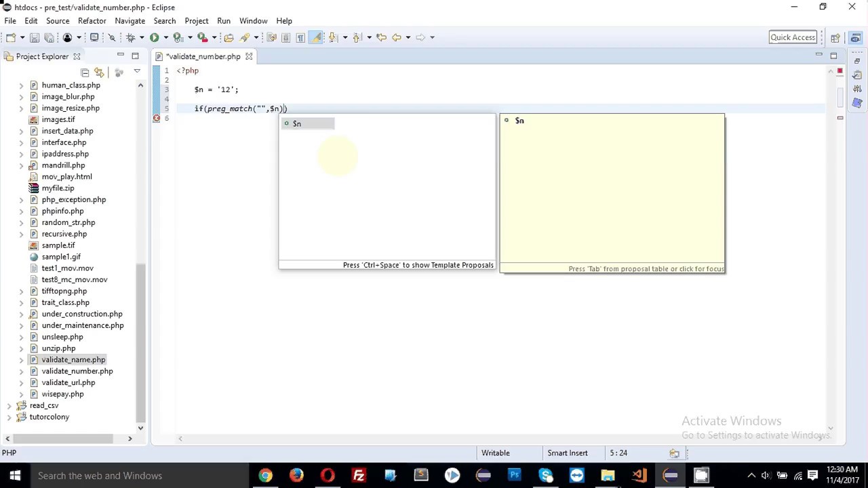Select phpinfo.php in the tree

62,211
